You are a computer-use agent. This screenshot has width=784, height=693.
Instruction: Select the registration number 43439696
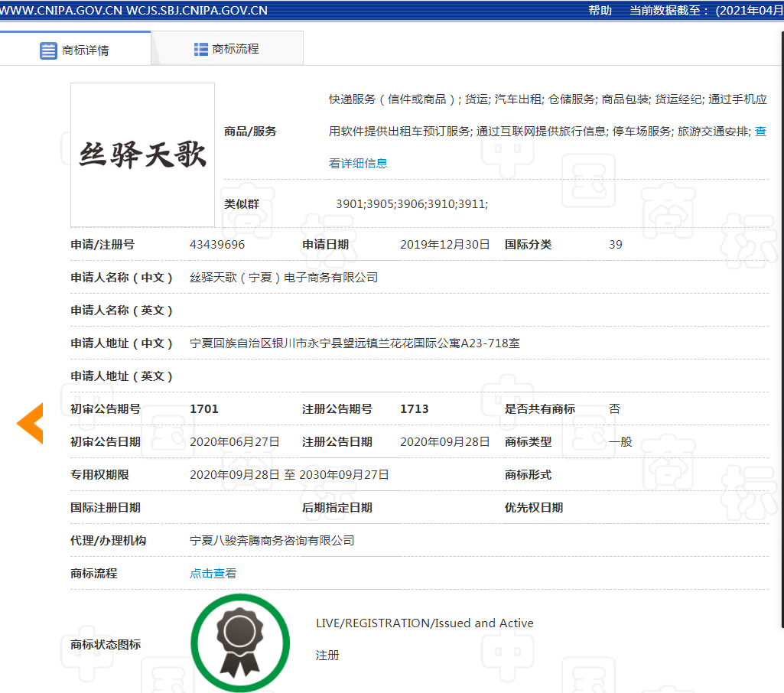[x=217, y=245]
